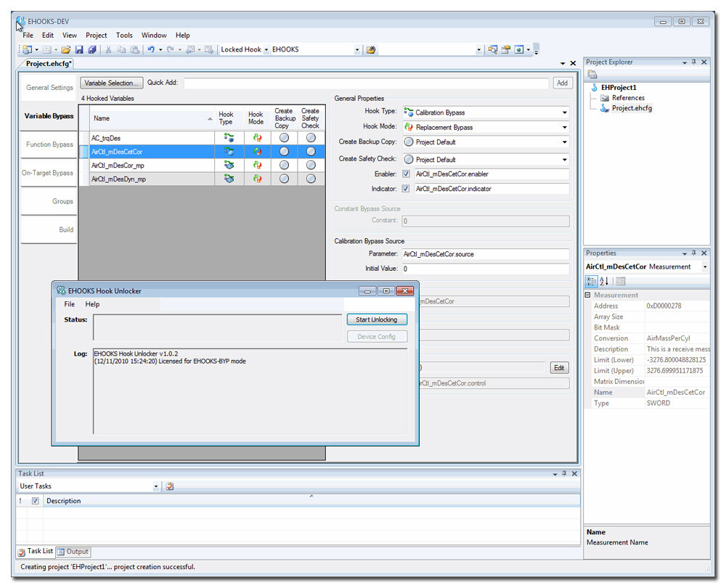The width and height of the screenshot is (726, 588).
Task: Toggle Create Backup Copy for AC_trqDes
Action: [285, 138]
